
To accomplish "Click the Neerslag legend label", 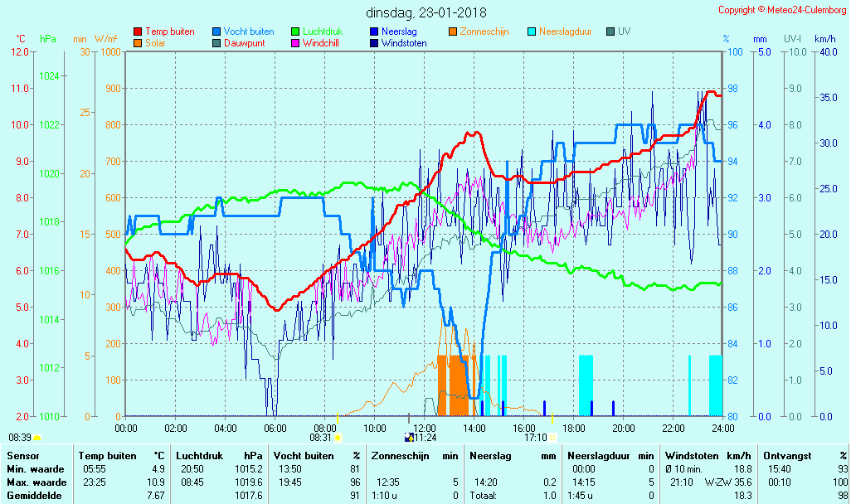I will [x=399, y=31].
